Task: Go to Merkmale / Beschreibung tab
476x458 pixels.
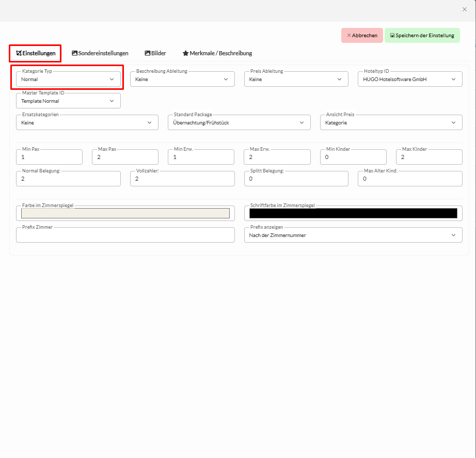Action: click(x=217, y=53)
